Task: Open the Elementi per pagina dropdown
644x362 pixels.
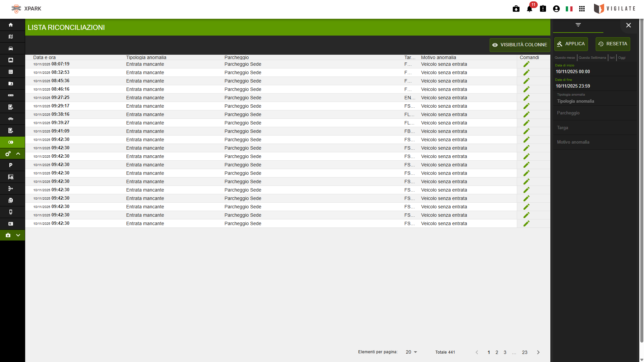Action: click(x=411, y=352)
